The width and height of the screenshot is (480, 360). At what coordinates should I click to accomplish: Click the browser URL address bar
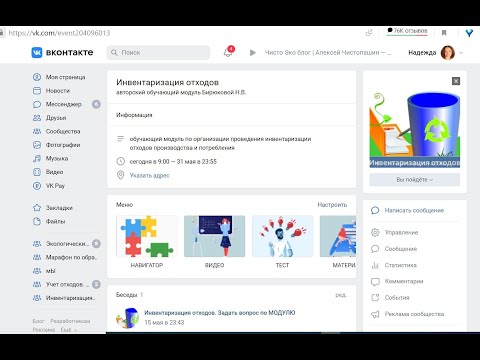click(59, 33)
